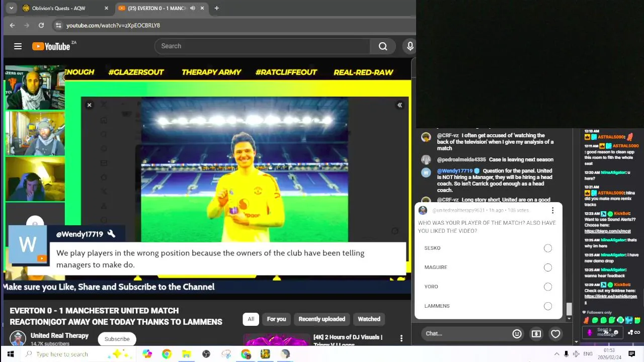
Task: Select the For you filter chip
Action: point(276,319)
